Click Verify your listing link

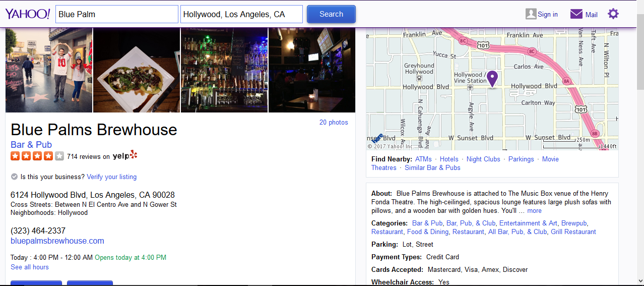pyautogui.click(x=111, y=177)
